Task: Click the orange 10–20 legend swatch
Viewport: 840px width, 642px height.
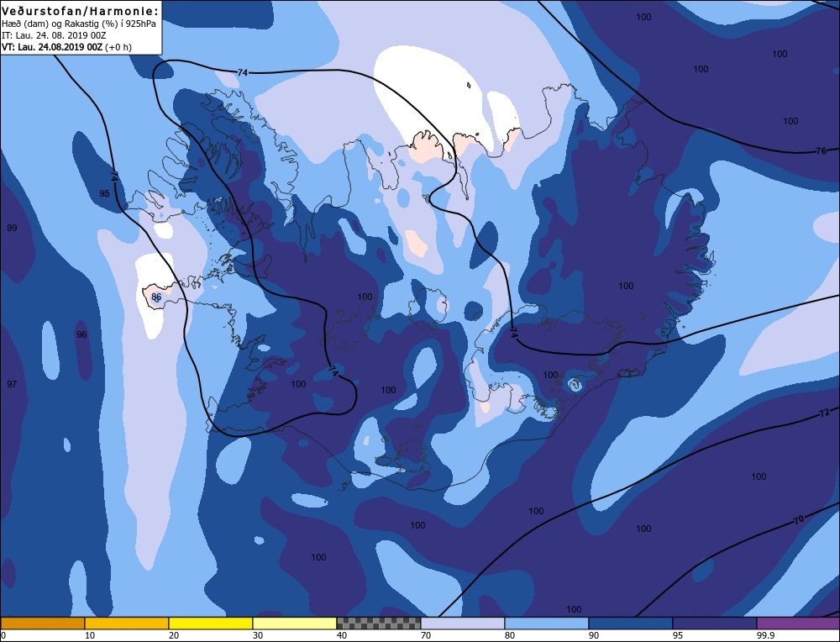Action: (x=127, y=624)
